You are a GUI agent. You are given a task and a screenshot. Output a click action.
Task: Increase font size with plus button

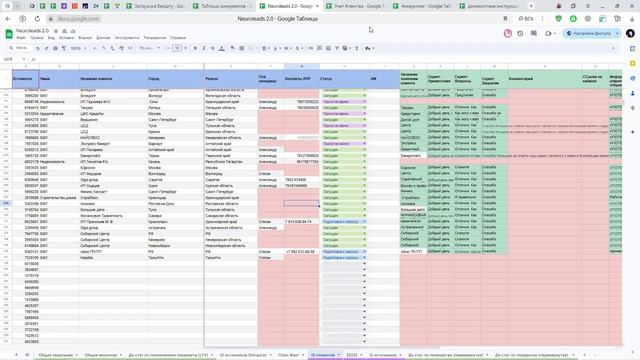click(186, 48)
